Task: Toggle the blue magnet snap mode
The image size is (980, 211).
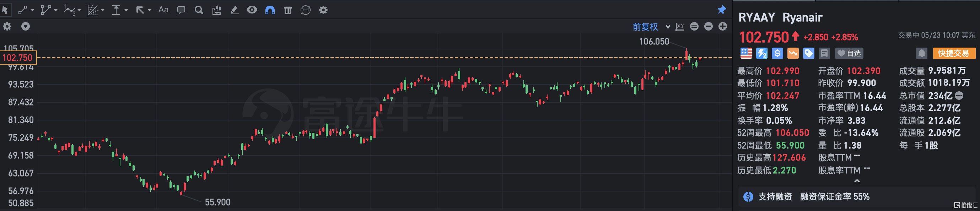Action: tap(270, 10)
